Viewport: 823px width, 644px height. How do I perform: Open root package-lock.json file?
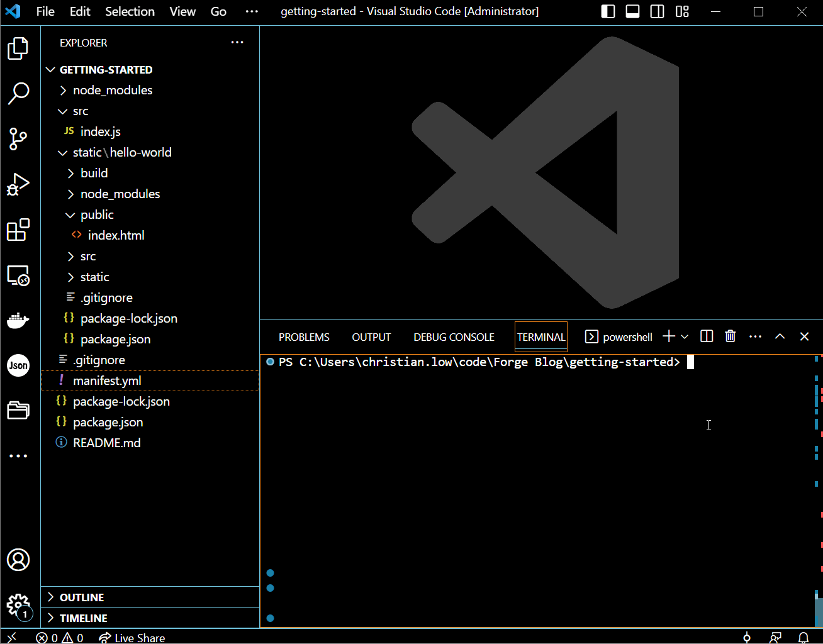150,401
